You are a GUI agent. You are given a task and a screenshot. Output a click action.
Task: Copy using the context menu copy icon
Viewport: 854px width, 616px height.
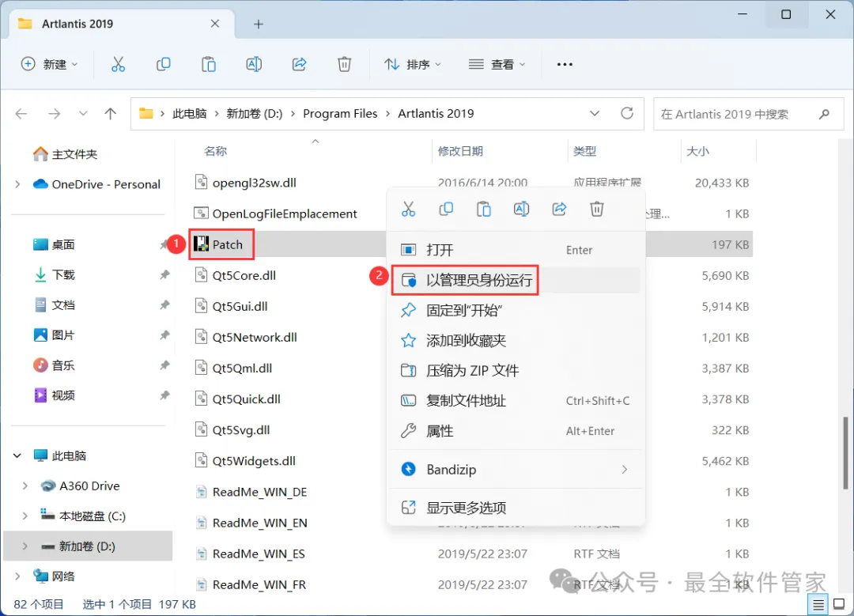[x=446, y=209]
